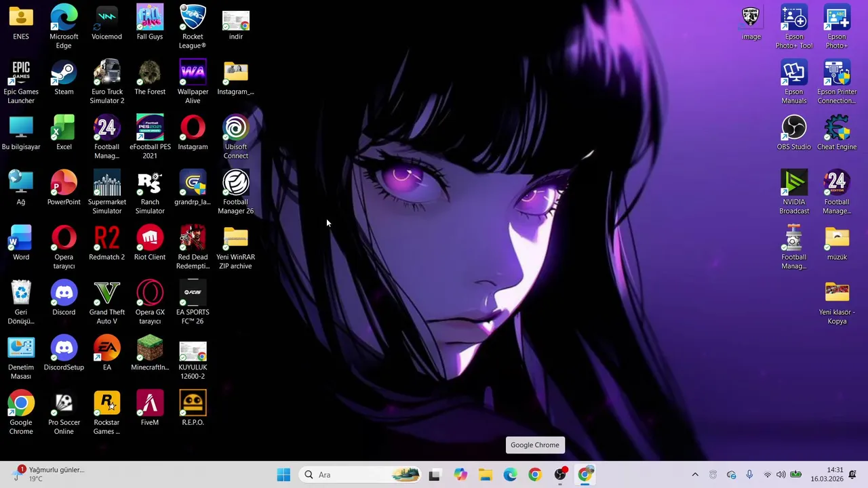Select Google Chrome desktop shortcut
This screenshot has height=488, width=868.
21,413
